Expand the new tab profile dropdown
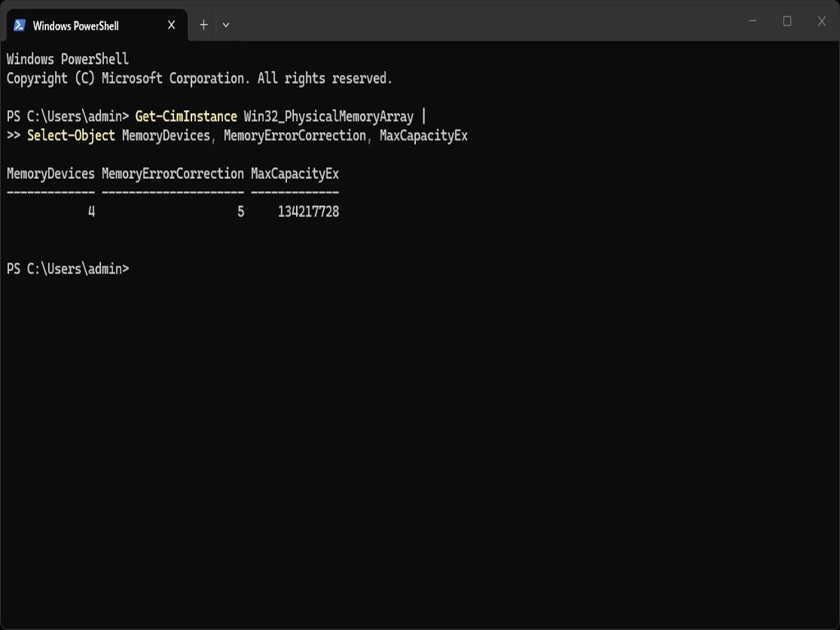This screenshot has width=840, height=630. pos(226,25)
